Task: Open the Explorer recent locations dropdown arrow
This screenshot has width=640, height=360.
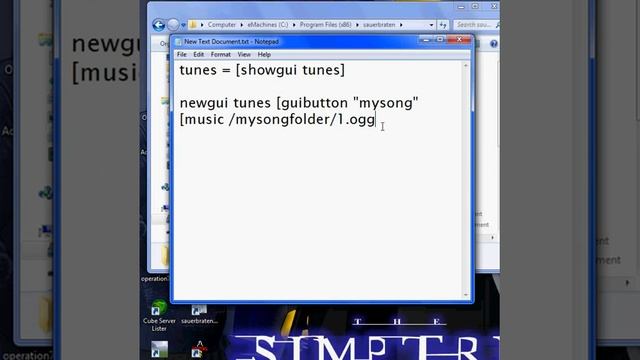Action: coord(183,25)
